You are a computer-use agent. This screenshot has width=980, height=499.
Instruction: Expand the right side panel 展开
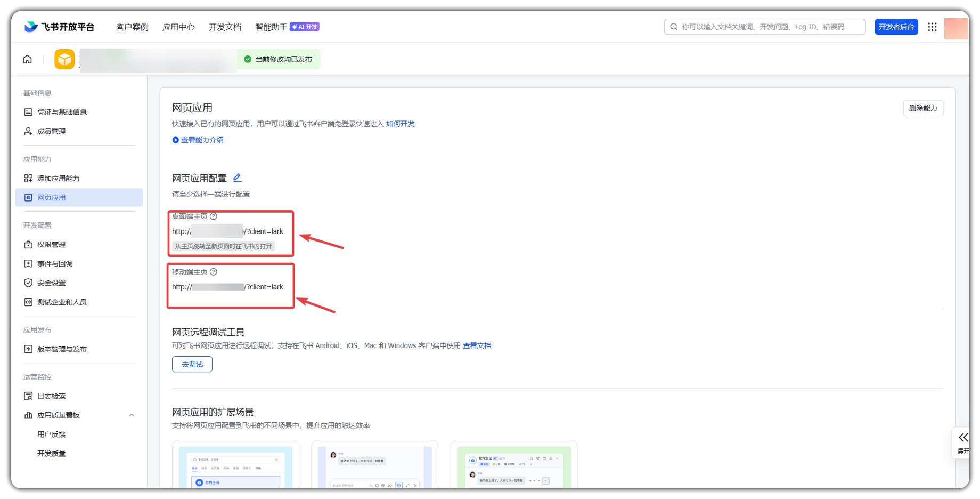tap(963, 442)
